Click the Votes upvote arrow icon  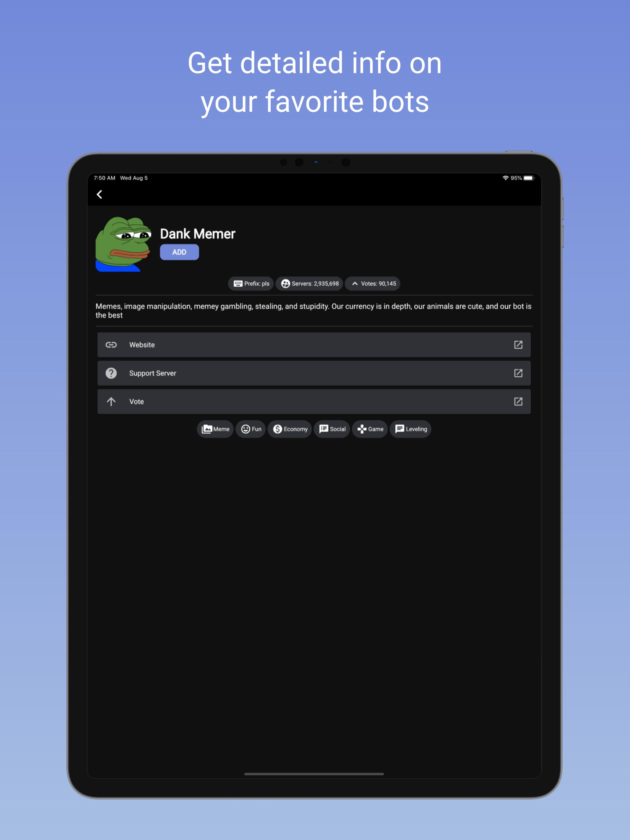pyautogui.click(x=354, y=283)
